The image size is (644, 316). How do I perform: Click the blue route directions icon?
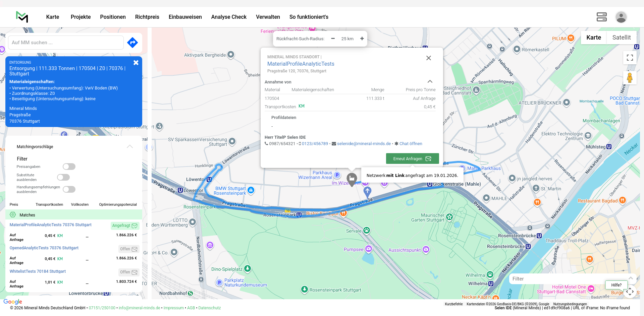click(x=132, y=43)
